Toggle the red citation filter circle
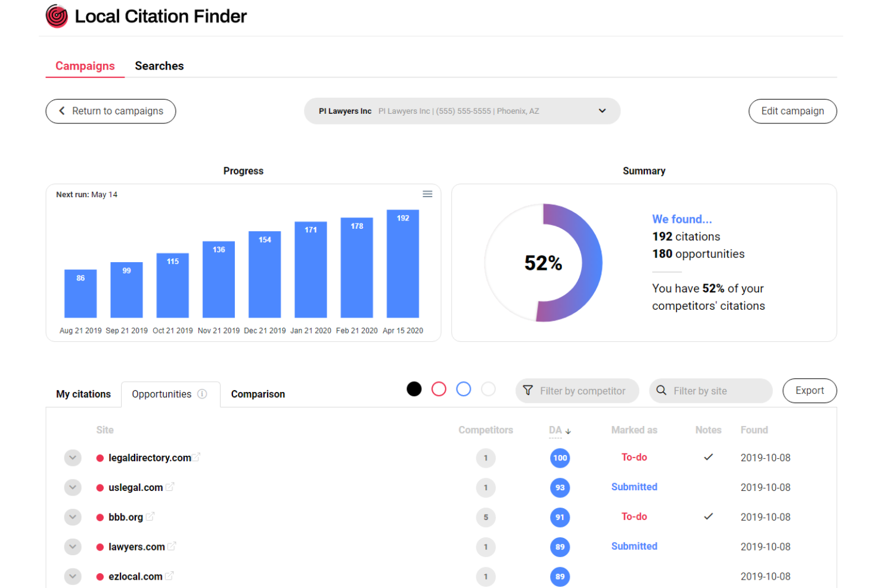 (439, 388)
